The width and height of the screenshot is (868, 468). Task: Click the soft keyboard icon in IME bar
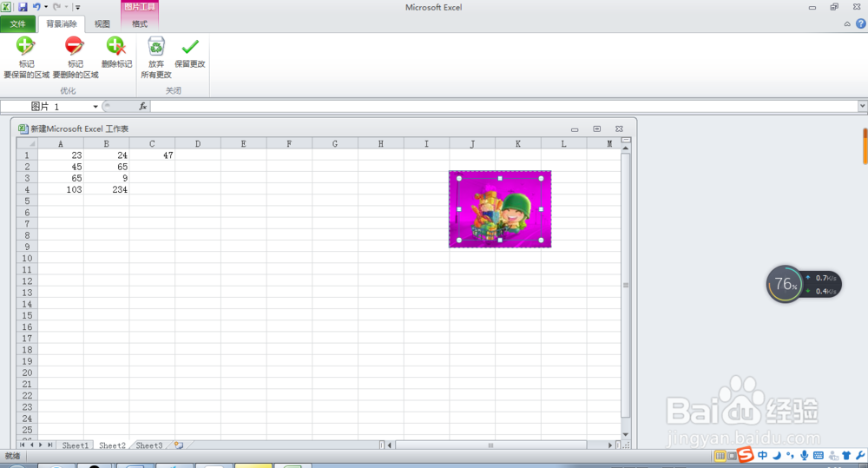coord(819,455)
